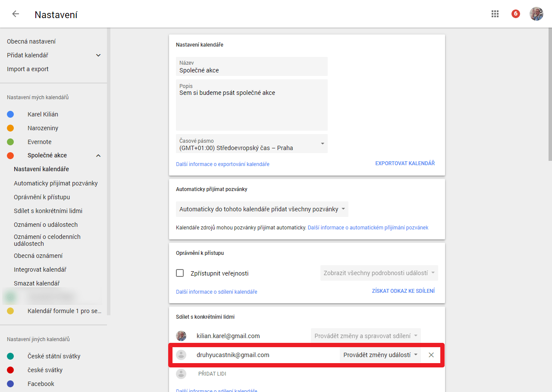Click the EXPORTOVAT KALENDÁŘ button
This screenshot has height=392, width=552.
(405, 163)
